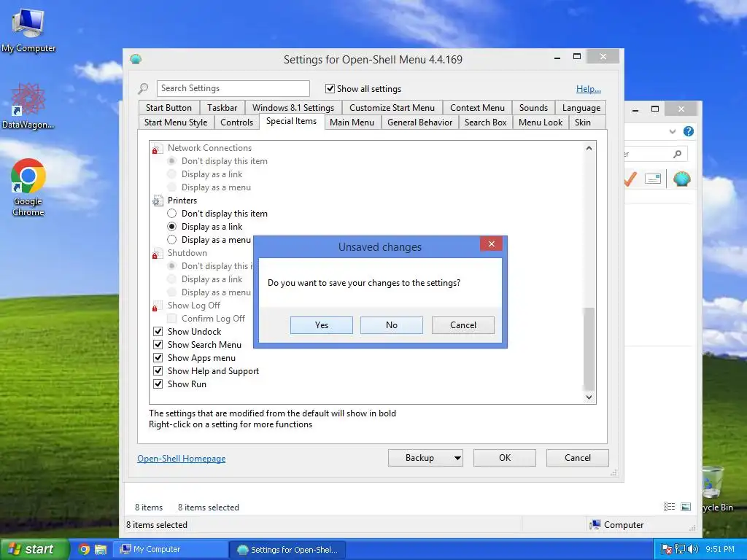This screenshot has width=747, height=560.
Task: Click the settings list scroll up arrow
Action: tap(589, 148)
